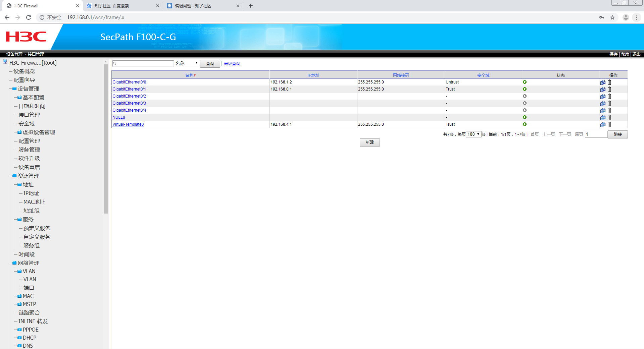The width and height of the screenshot is (644, 349).
Task: Click the 新建 button
Action: tap(370, 142)
